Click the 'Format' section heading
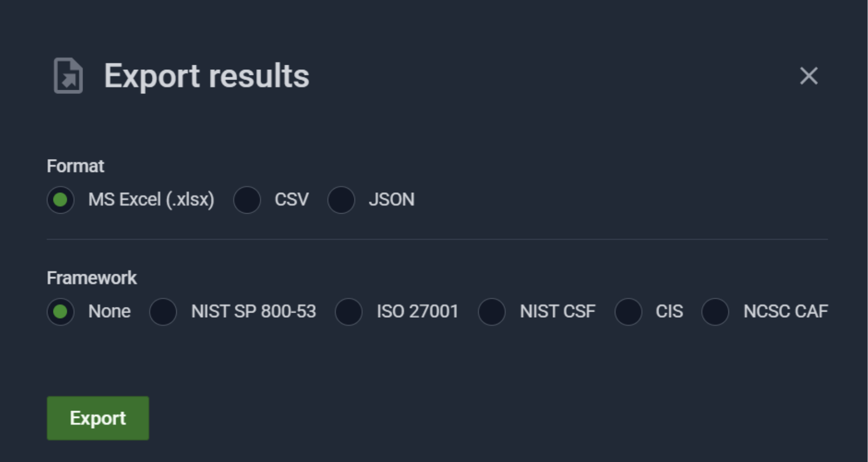 (x=75, y=166)
